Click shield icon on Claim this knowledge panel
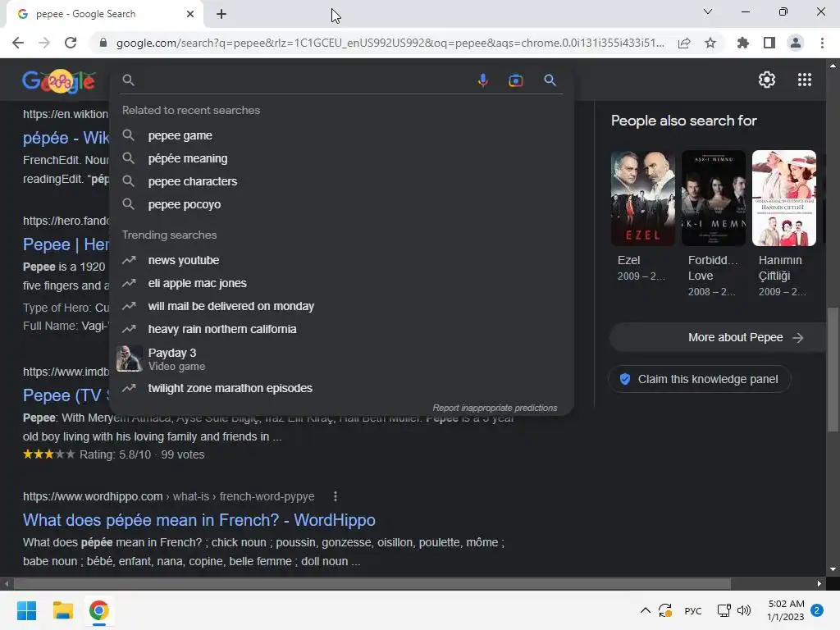This screenshot has height=630, width=840. [624, 379]
